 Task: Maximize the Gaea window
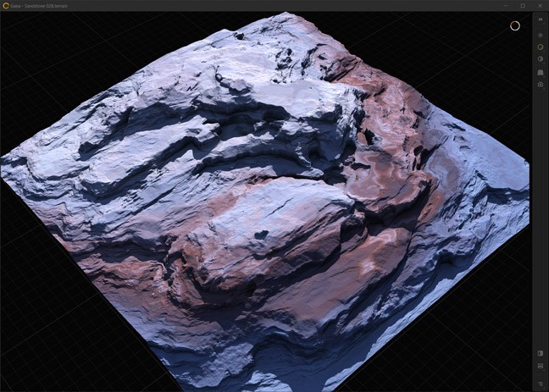(x=522, y=5)
